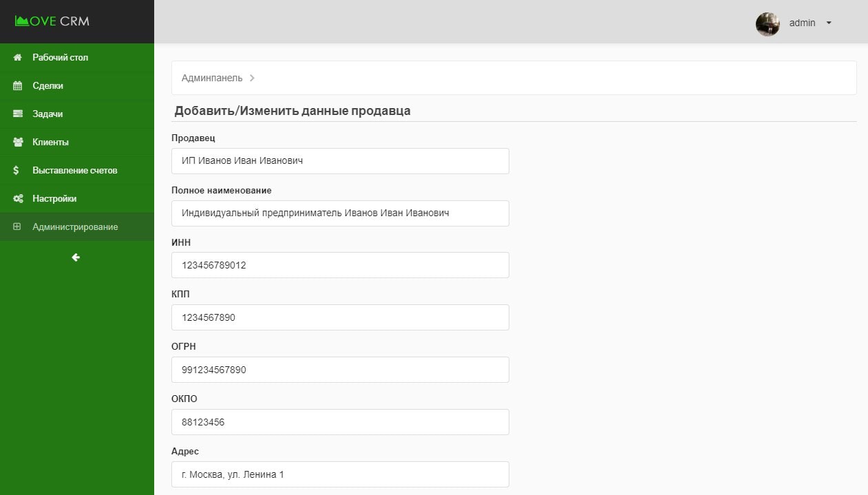Screen dimensions: 868x495
Task: Click the admin profile avatar
Action: tap(767, 23)
